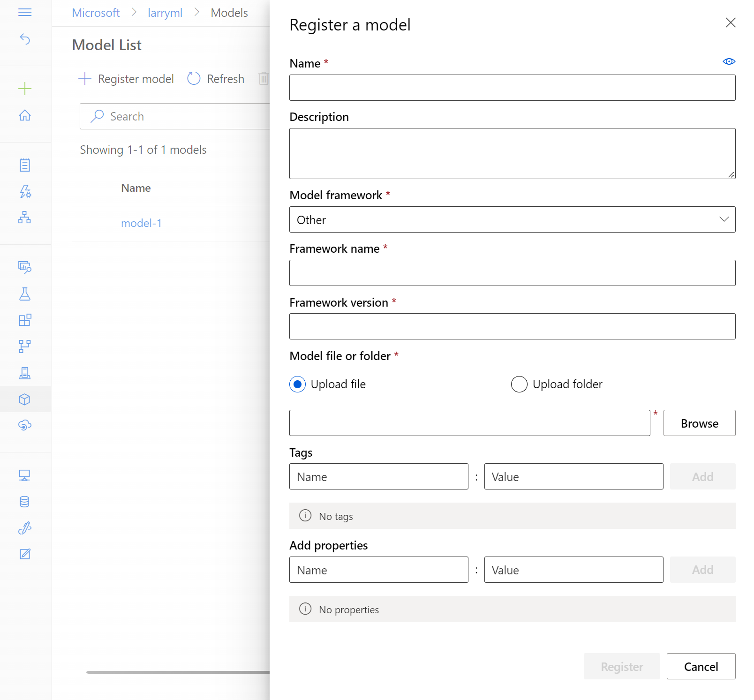The height and width of the screenshot is (700, 754).
Task: Select the Models cube icon
Action: point(25,399)
